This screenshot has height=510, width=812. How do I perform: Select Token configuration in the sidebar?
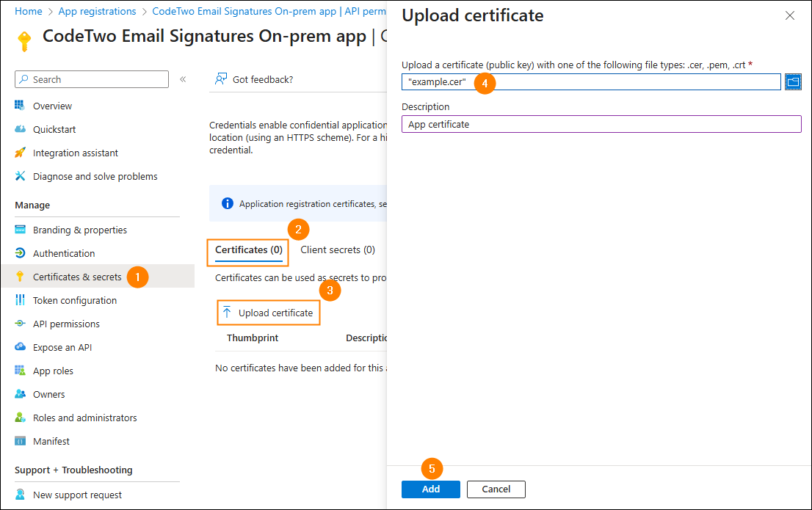74,300
